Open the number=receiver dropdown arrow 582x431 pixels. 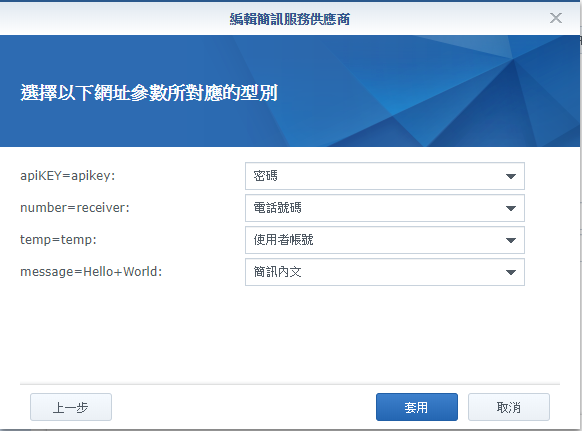[511, 208]
